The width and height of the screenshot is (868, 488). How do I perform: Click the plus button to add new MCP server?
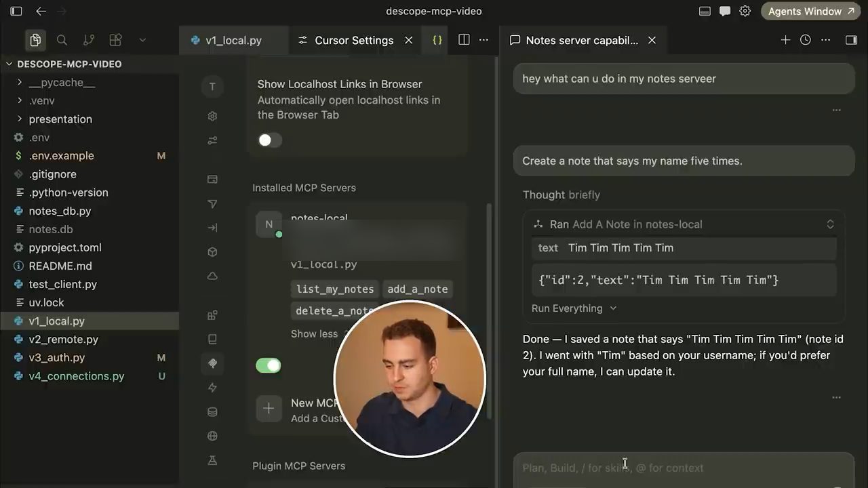269,408
